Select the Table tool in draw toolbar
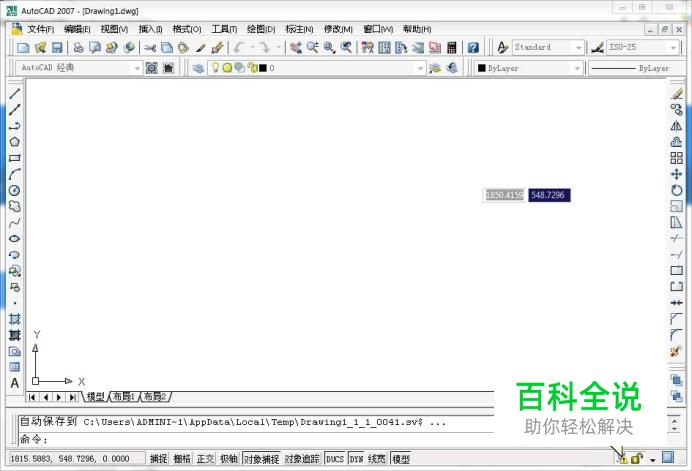Screen dimensions: 692x471 point(15,367)
